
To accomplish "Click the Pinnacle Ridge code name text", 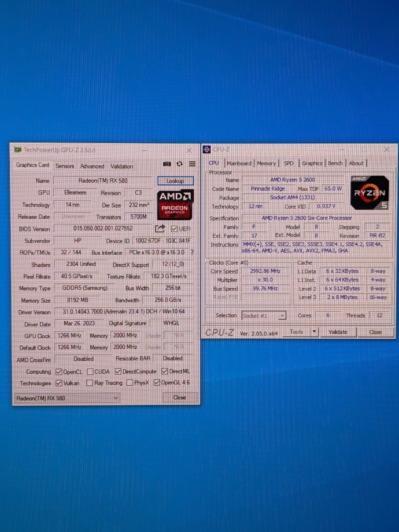I will 268,188.
